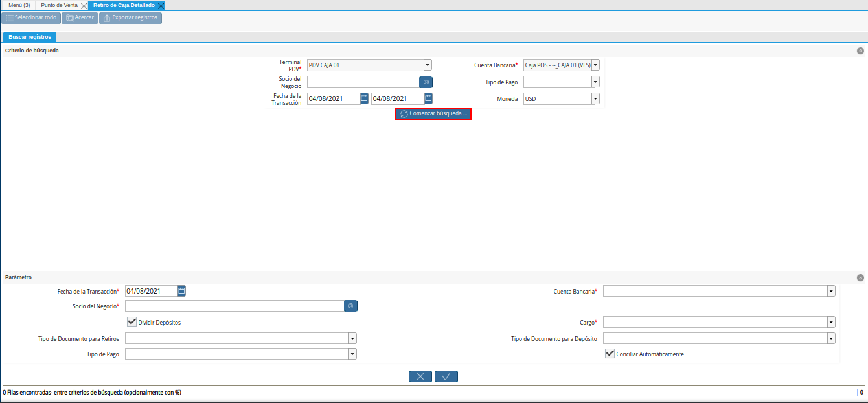
Task: Click Seleccionar todo toolbar button
Action: 31,17
